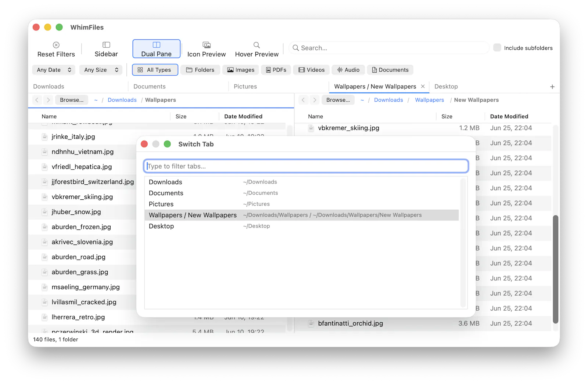Filter by Videos type
The width and height of the screenshot is (588, 384).
[x=311, y=70]
